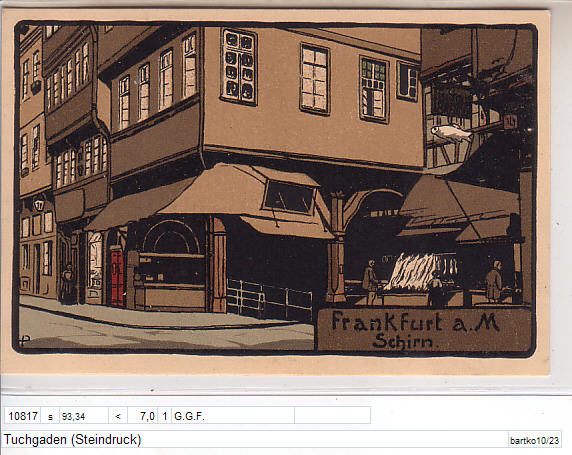Select the man standing at the right market stall
This screenshot has width=572, height=455.
tap(494, 281)
